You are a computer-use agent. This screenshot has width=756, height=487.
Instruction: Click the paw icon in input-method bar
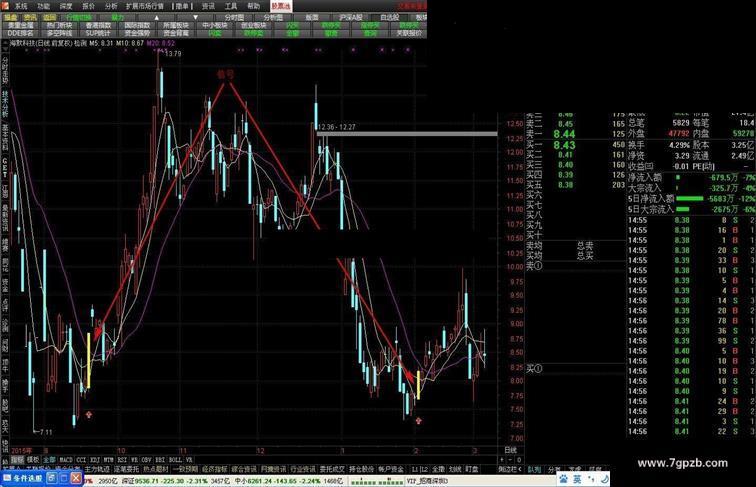563,479
